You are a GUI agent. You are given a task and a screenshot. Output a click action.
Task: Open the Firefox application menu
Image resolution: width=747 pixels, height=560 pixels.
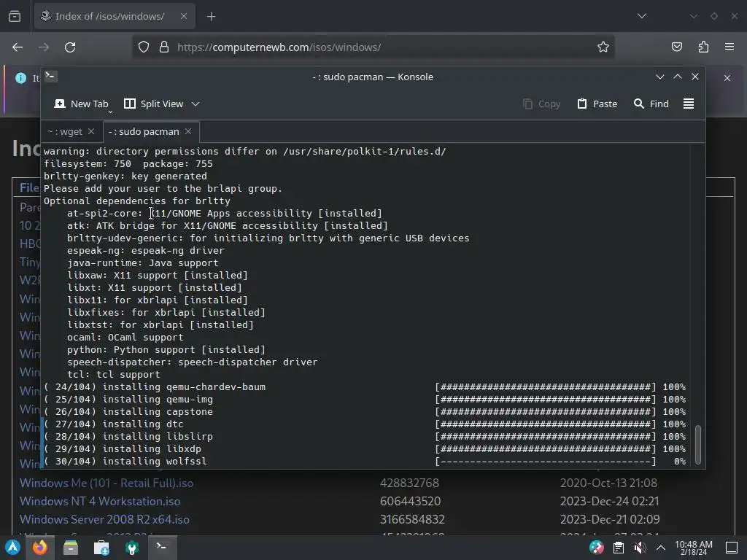[729, 47]
